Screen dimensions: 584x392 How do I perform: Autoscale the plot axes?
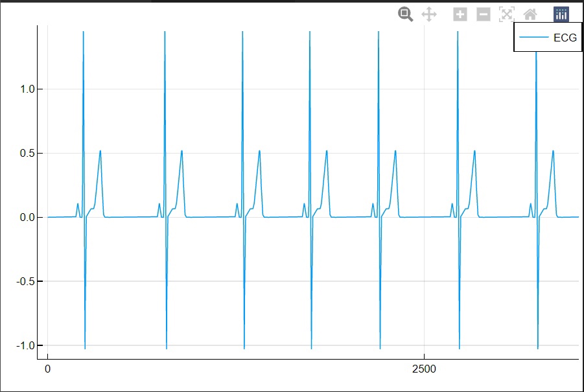(506, 14)
